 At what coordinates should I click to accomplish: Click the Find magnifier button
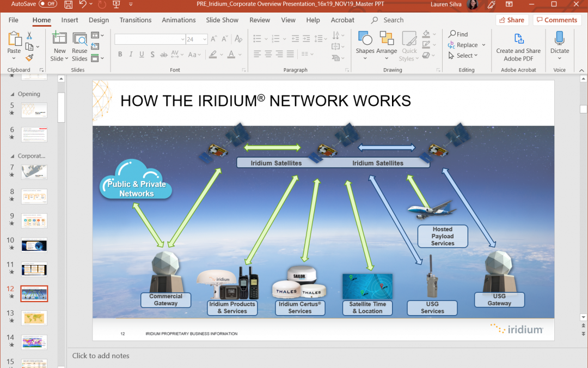pos(458,34)
